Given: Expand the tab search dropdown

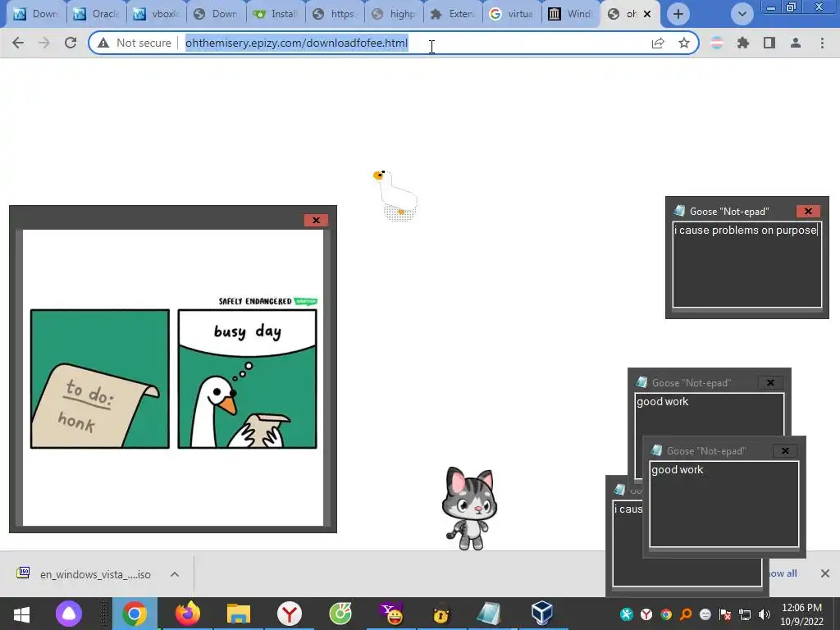Looking at the screenshot, I should pos(742,14).
